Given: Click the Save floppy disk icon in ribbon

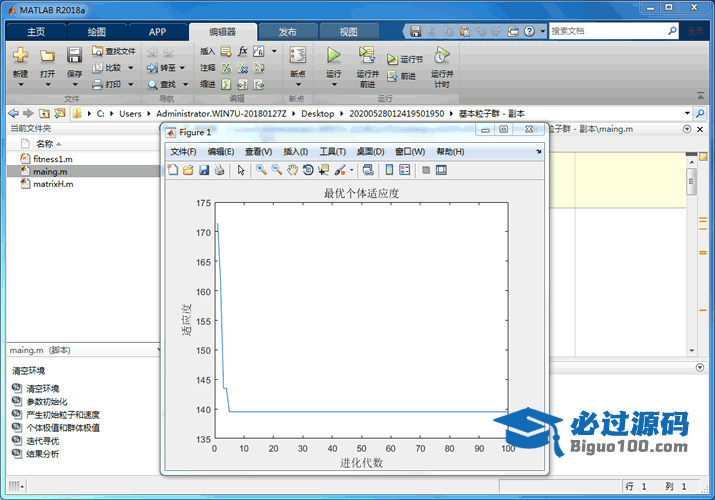Looking at the screenshot, I should [74, 55].
